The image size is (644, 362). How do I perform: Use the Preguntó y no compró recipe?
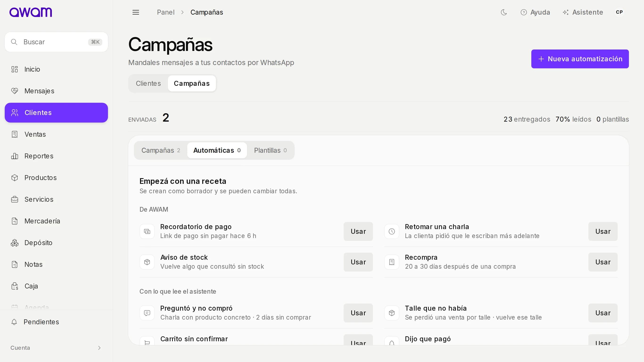358,313
